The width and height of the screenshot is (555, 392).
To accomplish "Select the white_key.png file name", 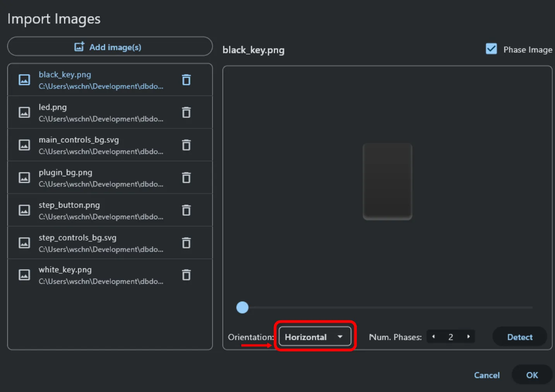I will click(65, 270).
